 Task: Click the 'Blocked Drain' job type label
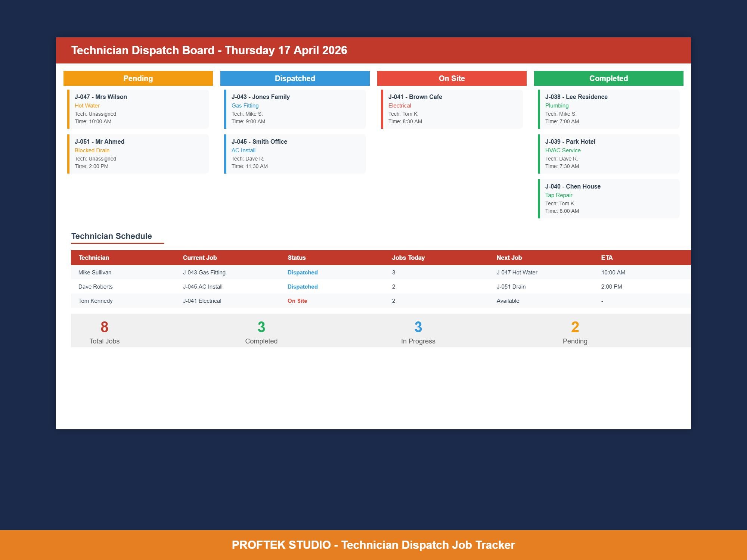(x=92, y=150)
